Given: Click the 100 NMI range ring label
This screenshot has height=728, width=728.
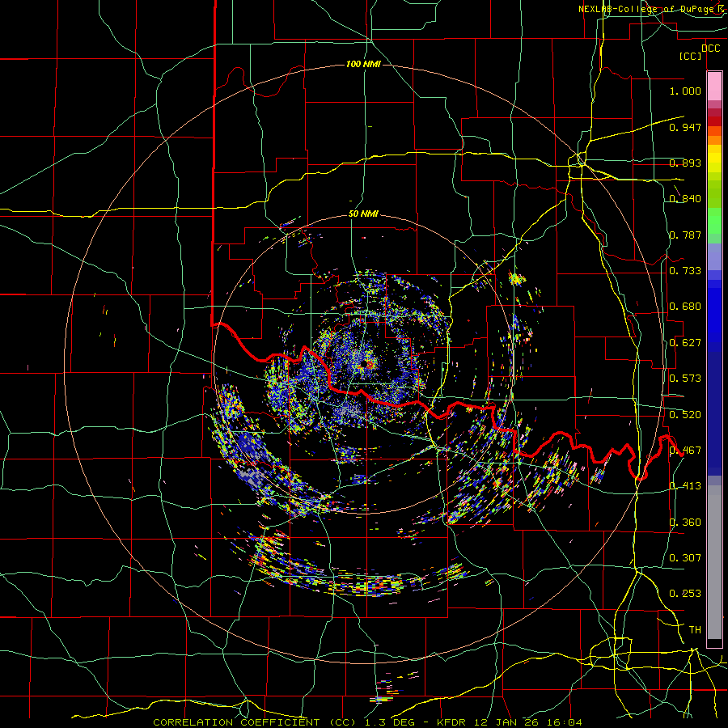Looking at the screenshot, I should coord(363,64).
